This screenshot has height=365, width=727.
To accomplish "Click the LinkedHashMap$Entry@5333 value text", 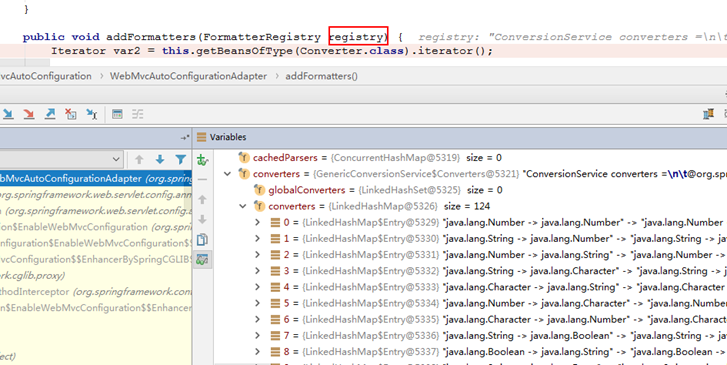I will [371, 287].
